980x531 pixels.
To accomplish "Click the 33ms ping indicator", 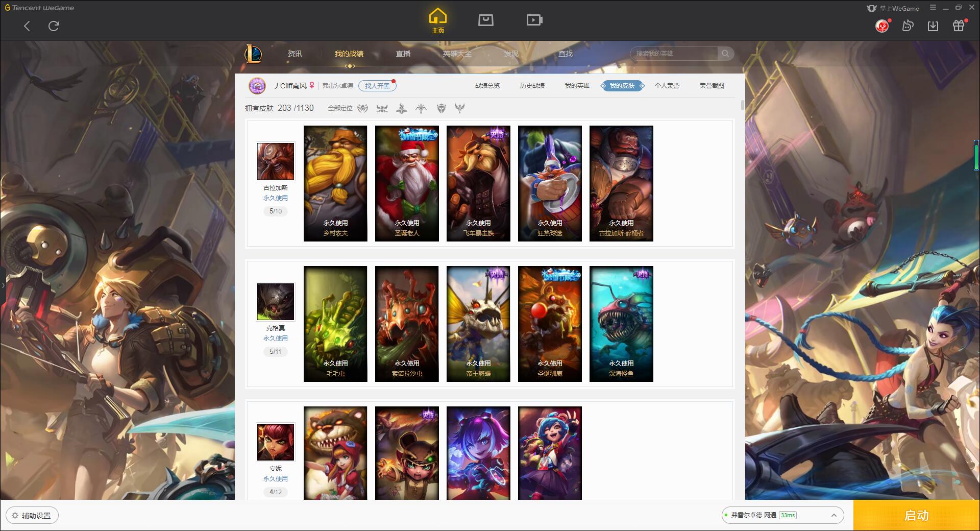I will (788, 515).
